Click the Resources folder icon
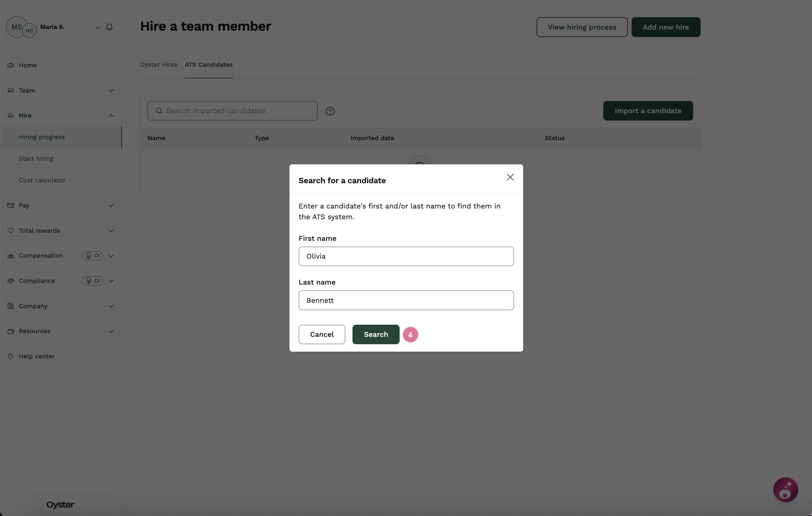The height and width of the screenshot is (516, 812). pos(11,331)
